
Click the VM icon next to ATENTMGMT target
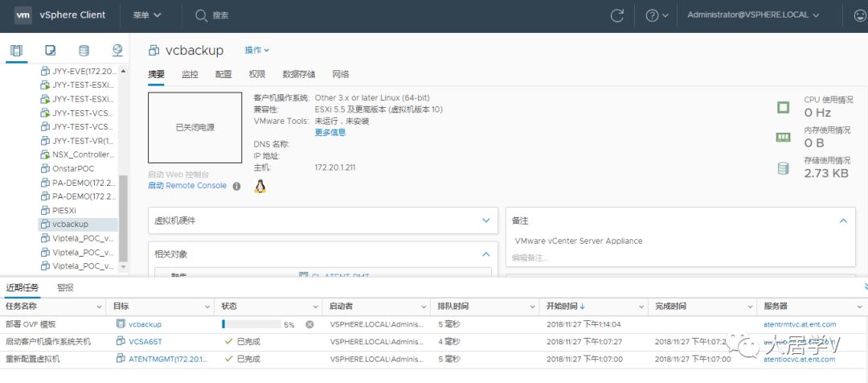point(121,358)
